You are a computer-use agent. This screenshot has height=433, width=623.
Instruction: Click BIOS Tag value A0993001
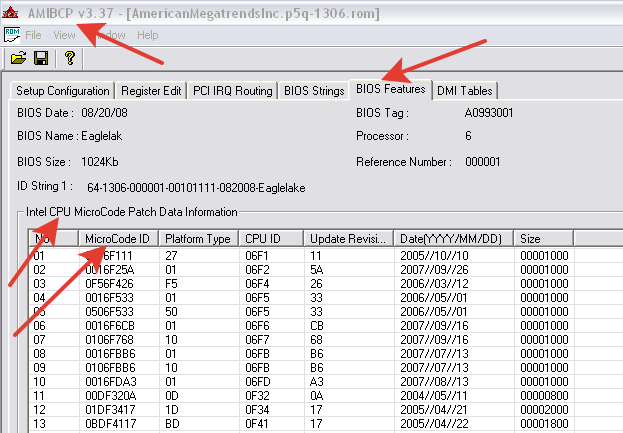(x=489, y=113)
